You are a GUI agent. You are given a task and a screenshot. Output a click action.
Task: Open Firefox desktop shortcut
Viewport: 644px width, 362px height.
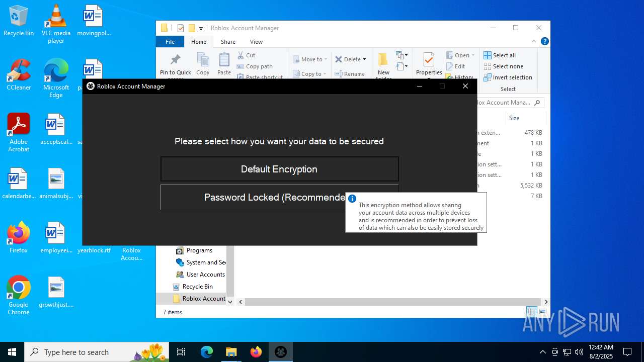click(19, 237)
